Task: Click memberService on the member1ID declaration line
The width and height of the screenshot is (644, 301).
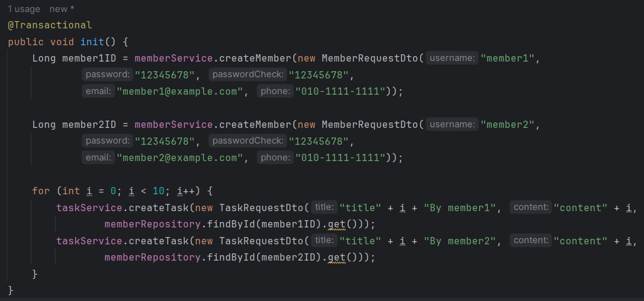Action: (x=173, y=59)
